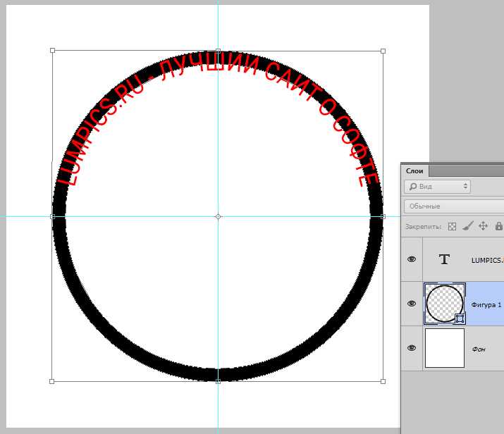
Task: Click the lock position move icon
Action: tap(483, 226)
